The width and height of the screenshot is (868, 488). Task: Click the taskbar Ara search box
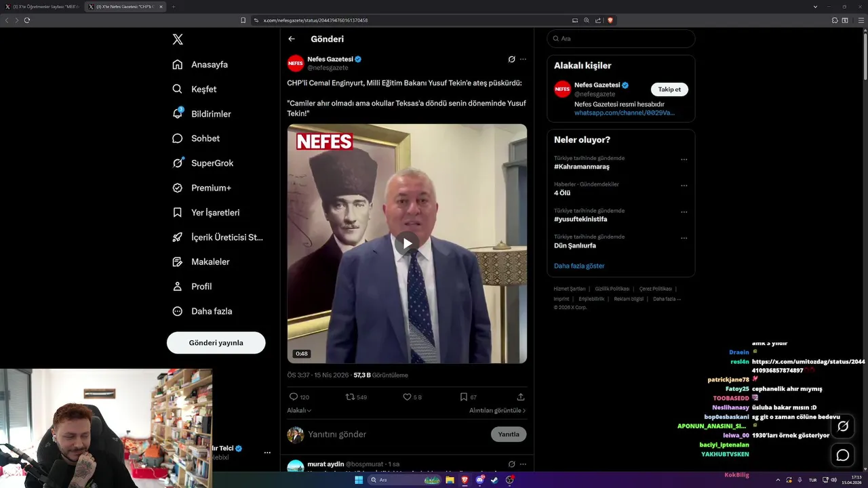[x=405, y=480]
